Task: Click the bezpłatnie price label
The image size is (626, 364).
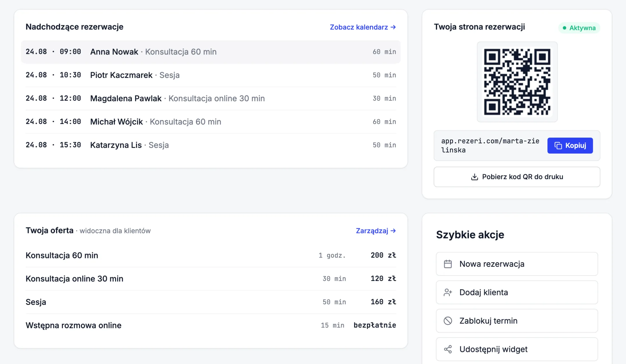Action: click(375, 325)
